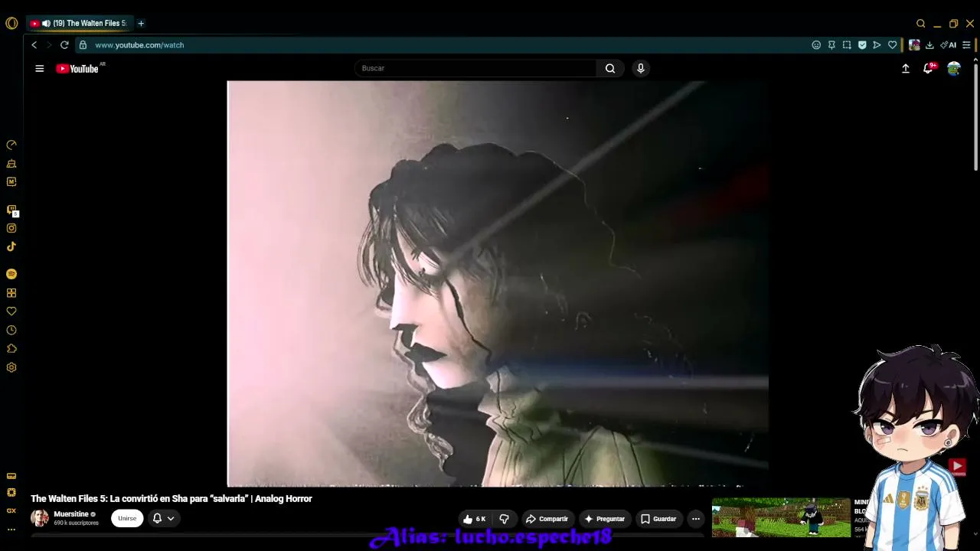Open the YouTube create upload icon
The width and height of the screenshot is (980, 551).
coord(906,68)
